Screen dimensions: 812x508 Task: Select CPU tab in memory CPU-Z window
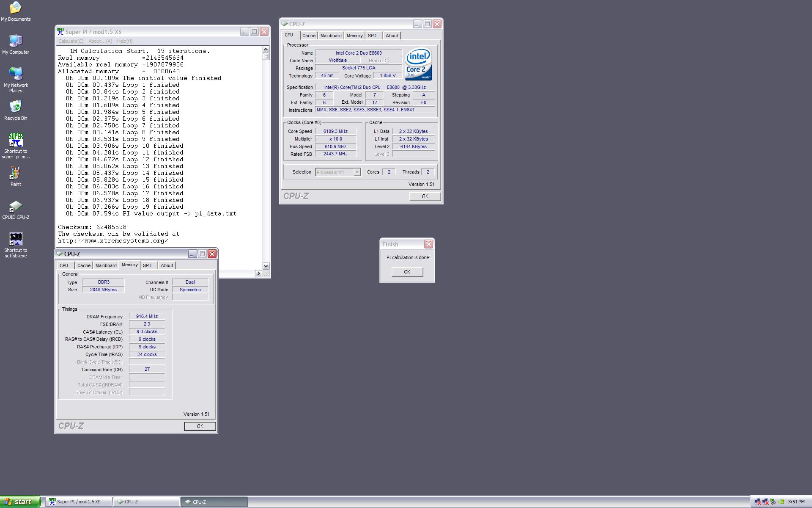click(x=64, y=265)
